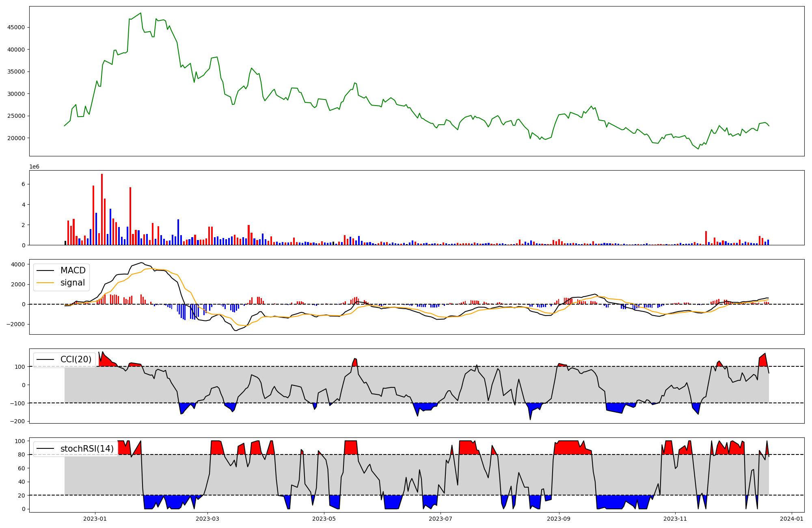The height and width of the screenshot is (528, 812).
Task: Click the black MACD line sample in legend
Action: (45, 271)
